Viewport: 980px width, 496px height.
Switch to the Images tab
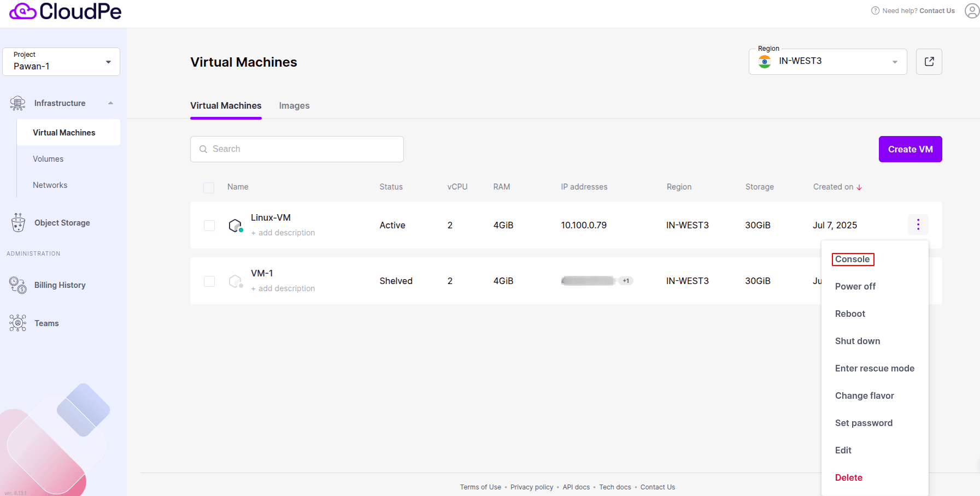click(x=294, y=106)
